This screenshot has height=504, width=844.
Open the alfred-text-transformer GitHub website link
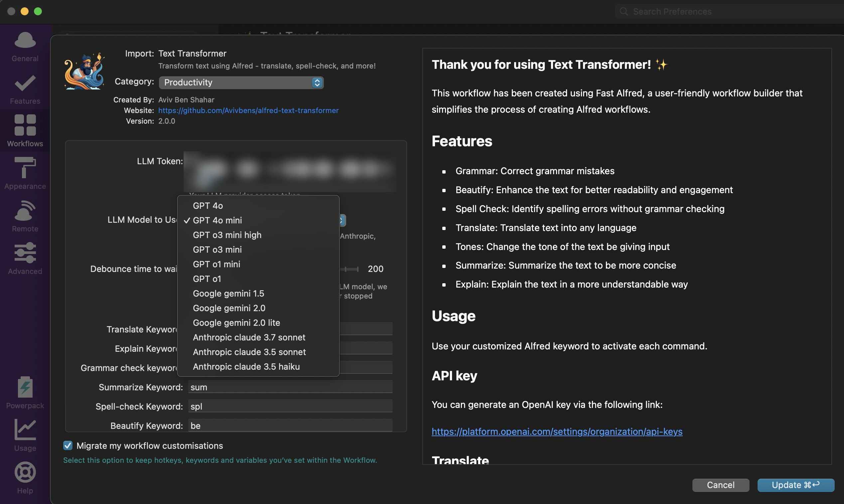[x=248, y=110]
